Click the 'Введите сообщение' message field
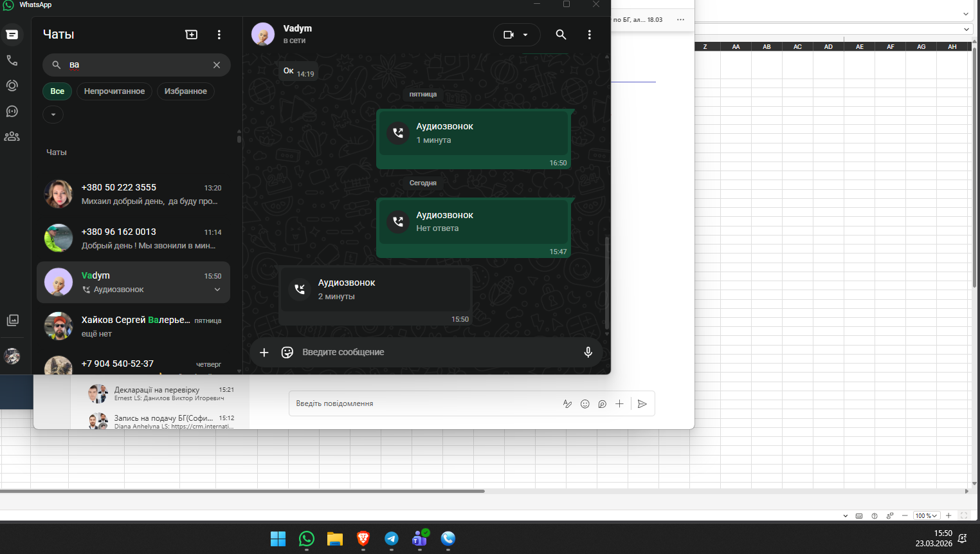This screenshot has height=554, width=980. tap(437, 353)
